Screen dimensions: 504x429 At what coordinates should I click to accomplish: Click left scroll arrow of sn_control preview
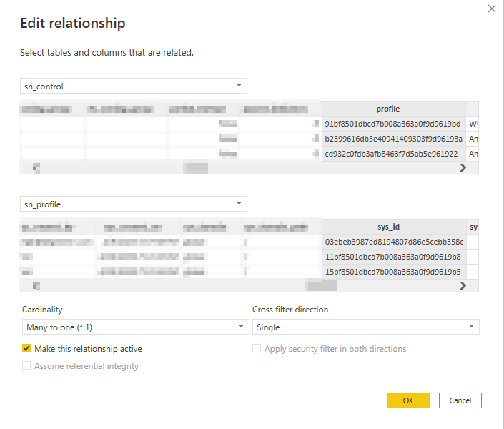[x=36, y=168]
